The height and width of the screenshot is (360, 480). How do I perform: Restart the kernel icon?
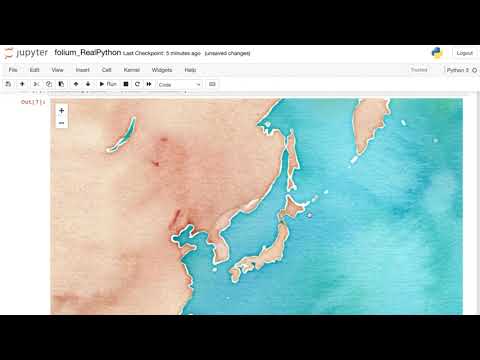137,84
